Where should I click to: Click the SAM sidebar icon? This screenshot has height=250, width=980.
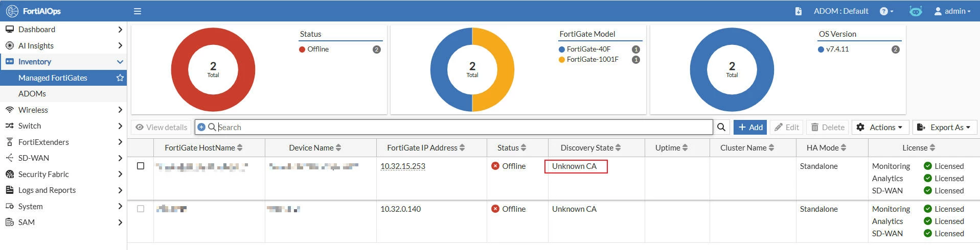click(9, 222)
